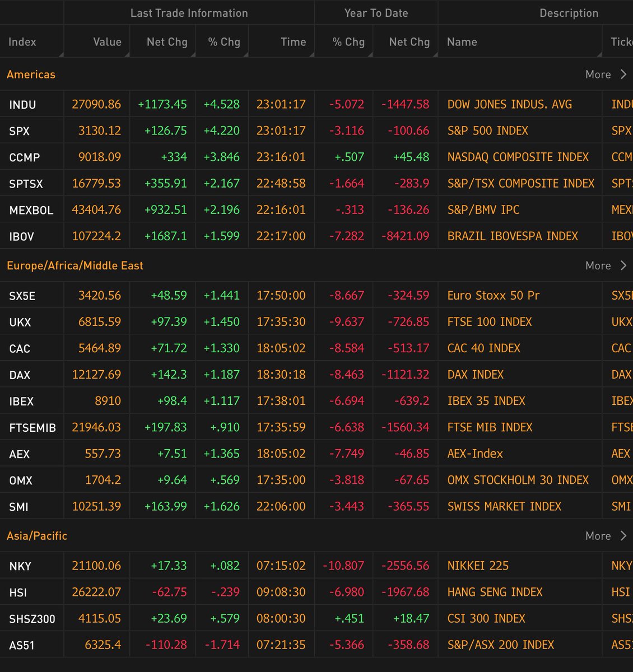Click HSI net change -62.75
Image resolution: width=633 pixels, height=672 pixels.
[x=170, y=591]
